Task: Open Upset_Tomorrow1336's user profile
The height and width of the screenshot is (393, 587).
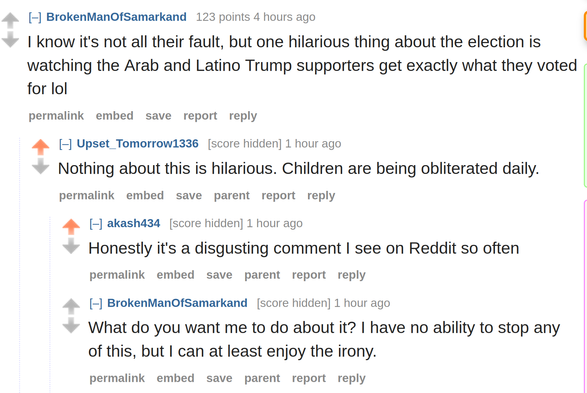Action: point(137,144)
